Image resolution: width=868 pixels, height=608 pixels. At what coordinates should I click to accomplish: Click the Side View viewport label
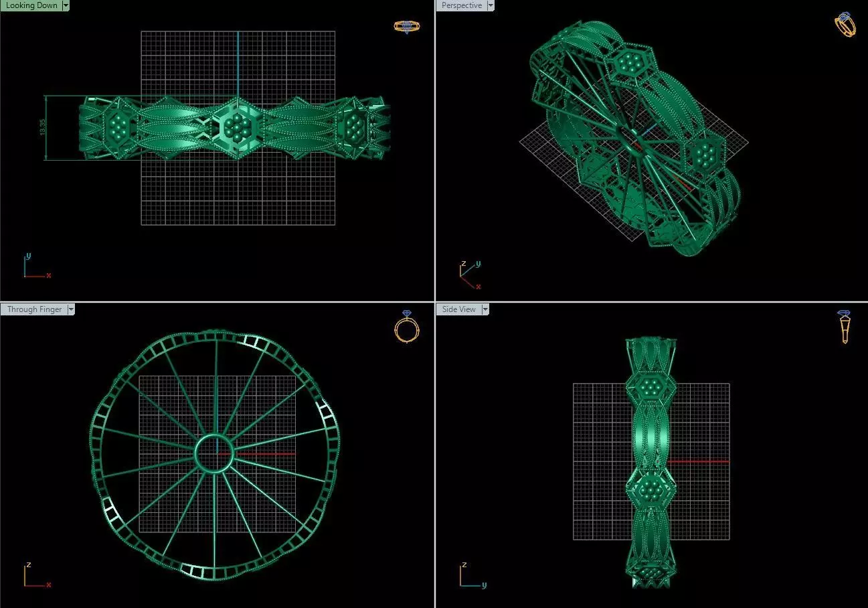[x=458, y=309]
